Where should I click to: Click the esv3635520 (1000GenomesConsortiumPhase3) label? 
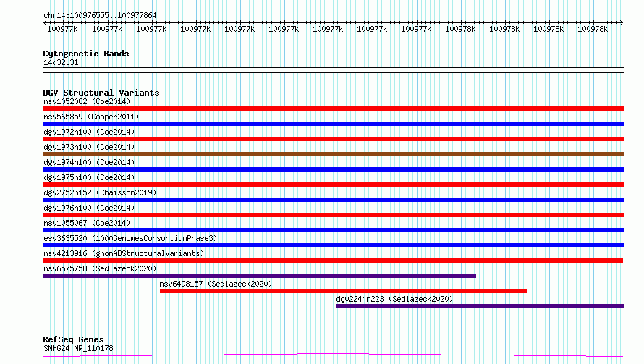pyautogui.click(x=130, y=238)
